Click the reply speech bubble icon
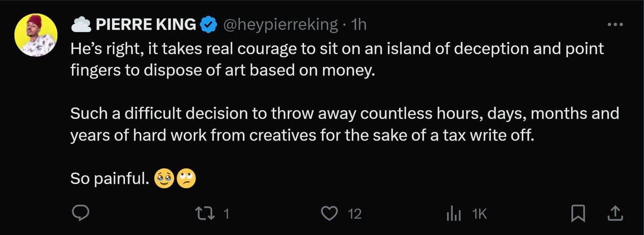The width and height of the screenshot is (644, 235). [x=80, y=214]
